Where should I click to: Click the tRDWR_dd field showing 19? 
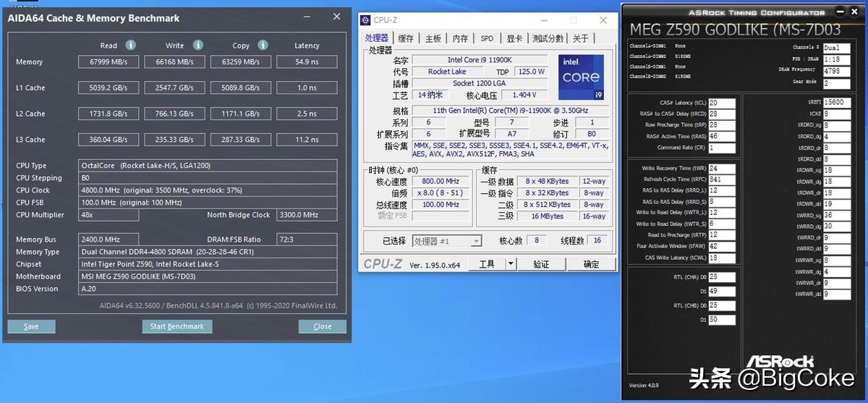pos(837,204)
